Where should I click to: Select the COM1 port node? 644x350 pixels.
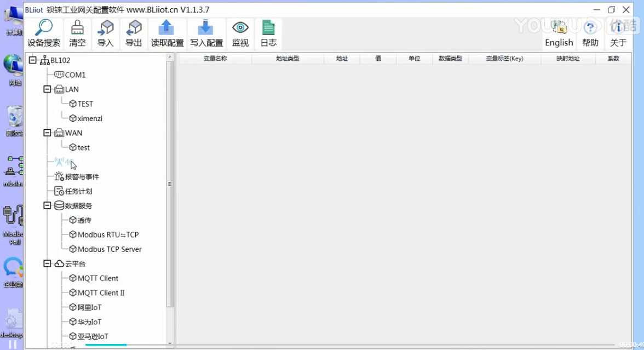(75, 75)
